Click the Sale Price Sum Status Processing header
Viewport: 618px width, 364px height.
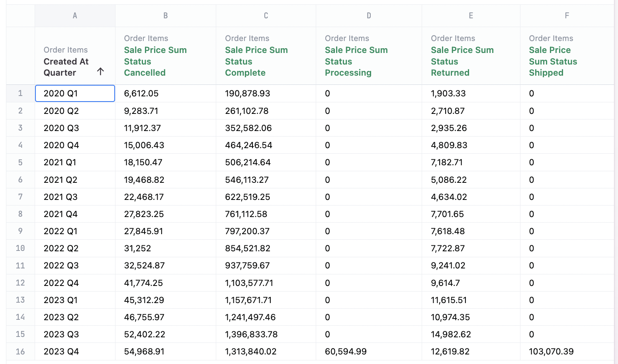(x=356, y=61)
